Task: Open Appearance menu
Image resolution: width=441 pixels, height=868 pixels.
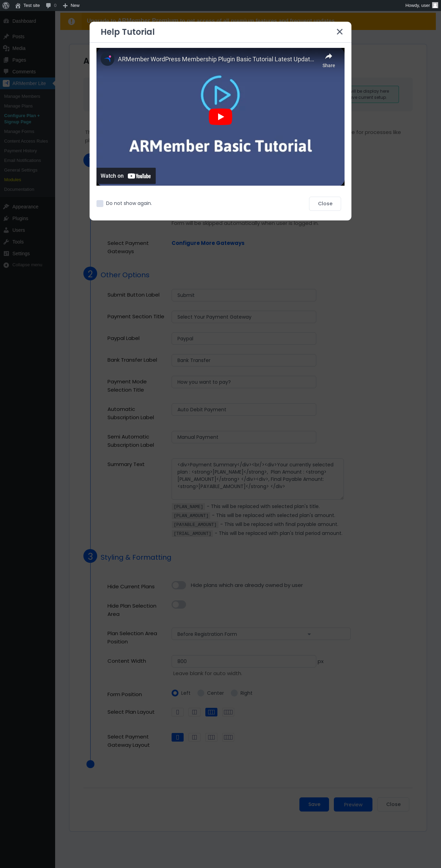Action: [28, 207]
